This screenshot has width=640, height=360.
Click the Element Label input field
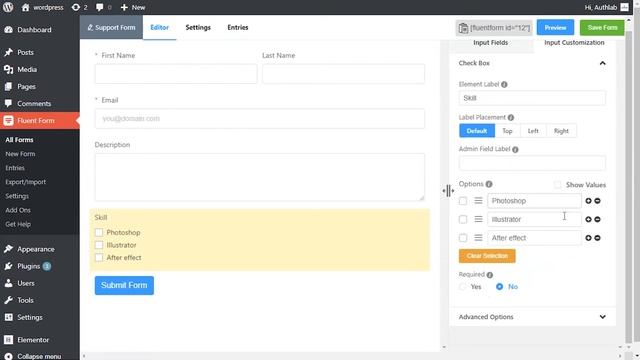[532, 98]
